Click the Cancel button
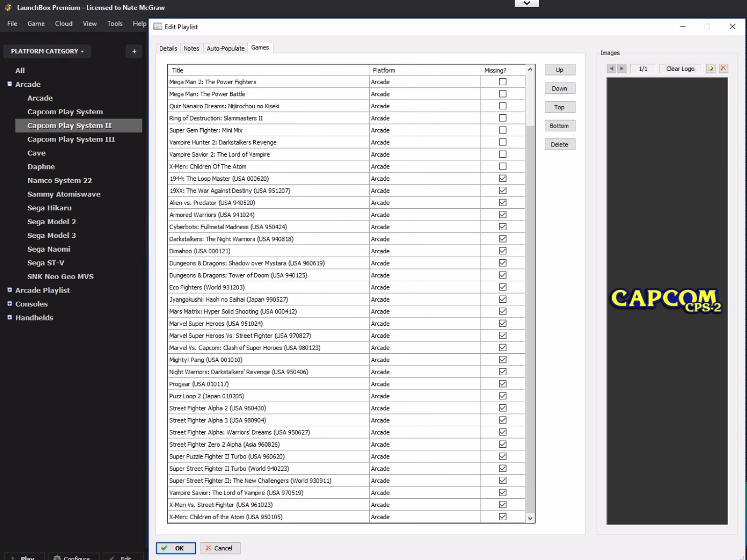 [220, 548]
